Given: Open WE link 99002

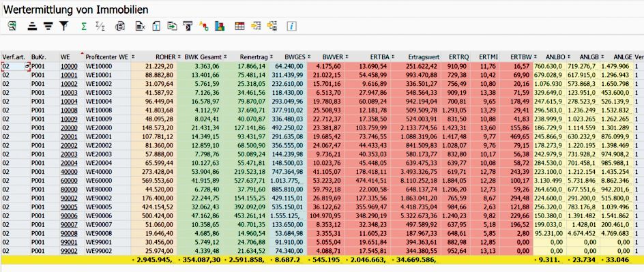Looking at the screenshot, I should (x=69, y=250).
